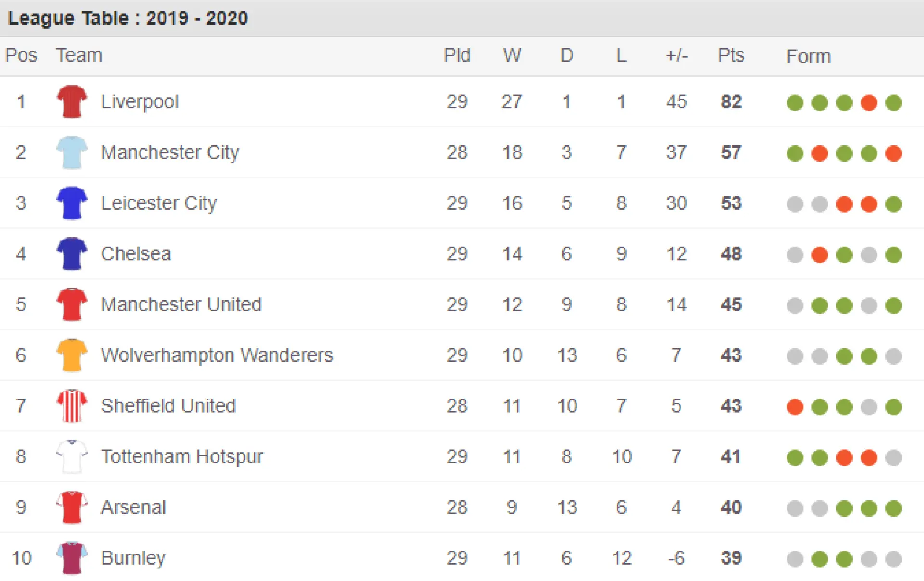Click Liverpool's red shirt icon
Image resolution: width=924 pixels, height=581 pixels.
72,101
